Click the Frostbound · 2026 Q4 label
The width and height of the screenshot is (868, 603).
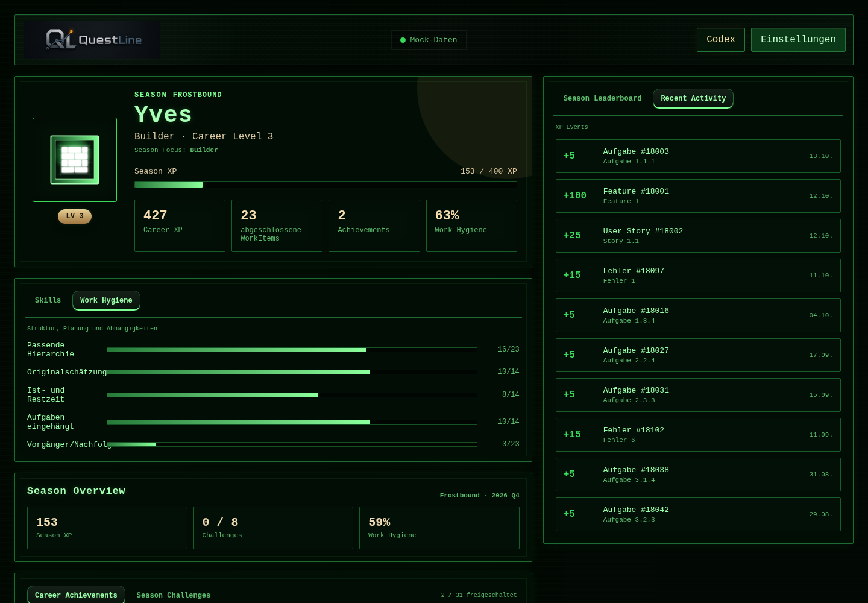coord(480,496)
